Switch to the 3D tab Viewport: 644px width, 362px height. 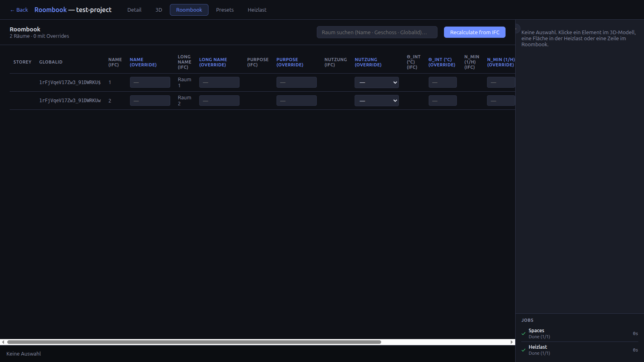pos(159,10)
